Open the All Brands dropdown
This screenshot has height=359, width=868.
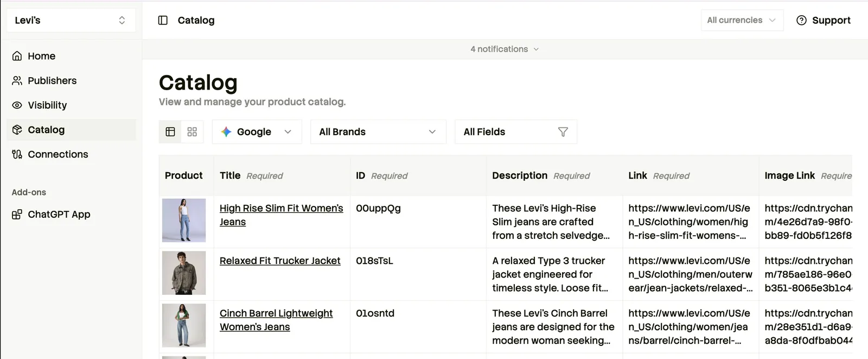(378, 132)
